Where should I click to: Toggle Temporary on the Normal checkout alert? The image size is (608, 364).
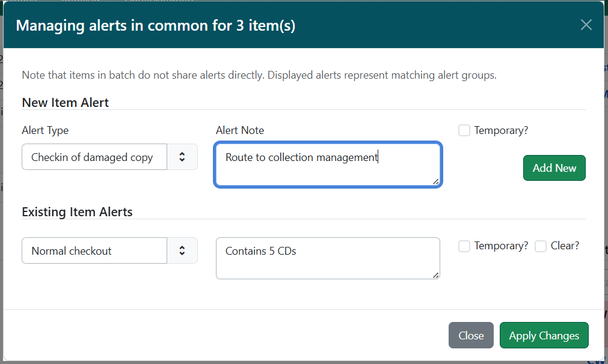tap(464, 246)
